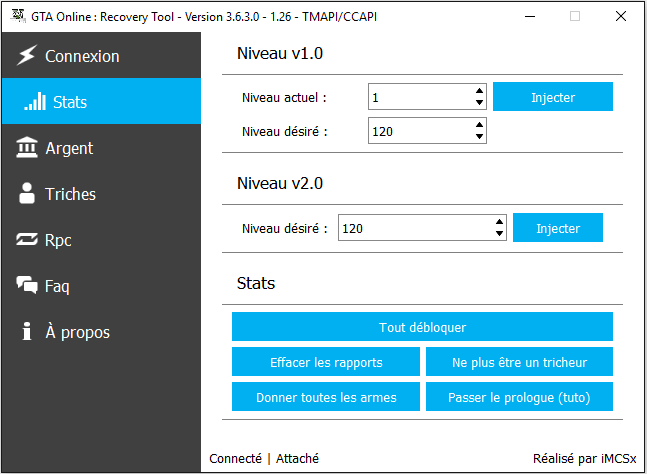Click the Attaché status text

coord(297,458)
